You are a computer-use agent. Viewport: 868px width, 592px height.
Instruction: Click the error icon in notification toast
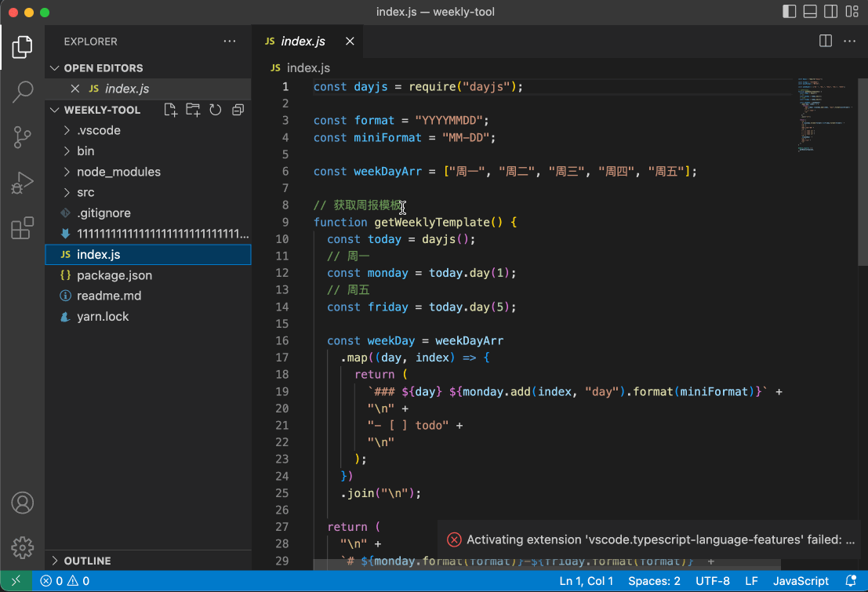tap(454, 539)
